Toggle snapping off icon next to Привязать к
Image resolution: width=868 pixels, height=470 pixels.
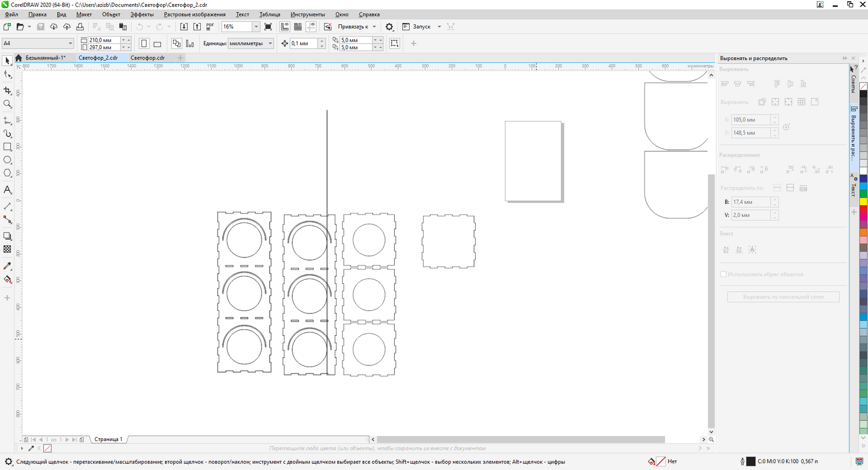click(328, 27)
